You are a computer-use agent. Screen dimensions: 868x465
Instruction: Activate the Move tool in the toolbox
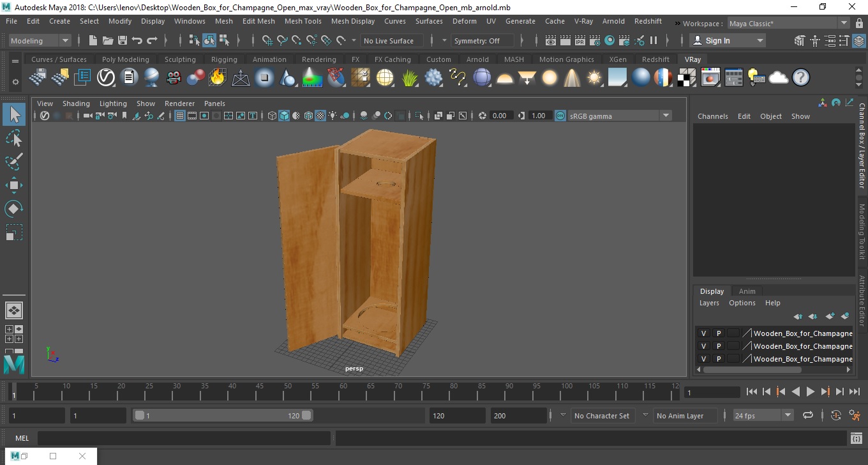tap(14, 185)
